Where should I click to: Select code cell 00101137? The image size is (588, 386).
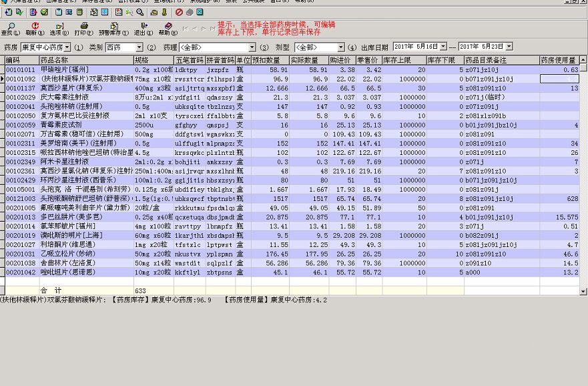[22, 88]
